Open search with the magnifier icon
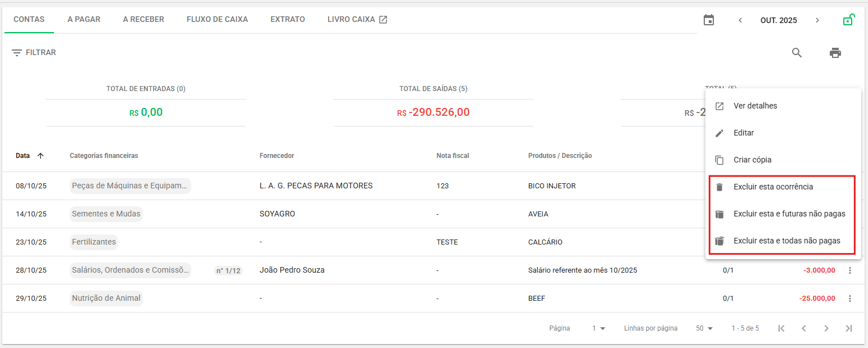Screen dimensions: 868x348 coord(797,53)
